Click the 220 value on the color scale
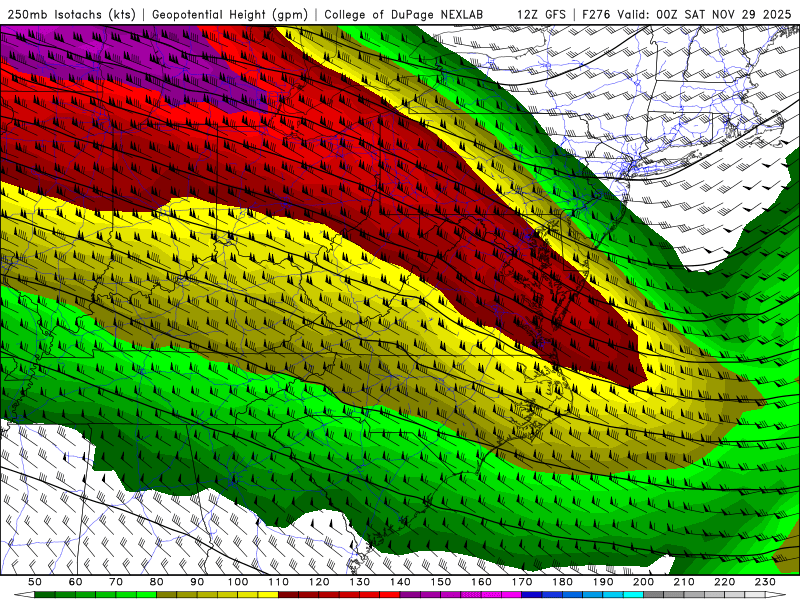This screenshot has width=800, height=600. tap(724, 582)
